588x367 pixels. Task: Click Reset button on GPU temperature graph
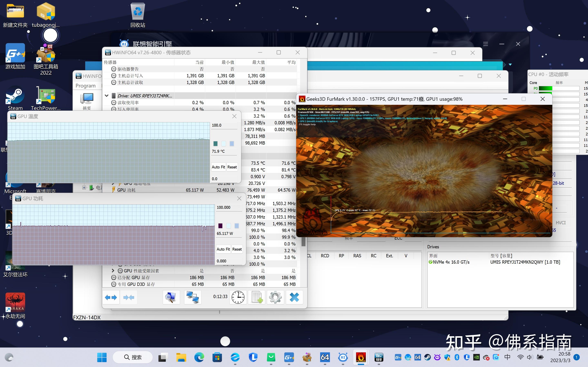tap(232, 166)
